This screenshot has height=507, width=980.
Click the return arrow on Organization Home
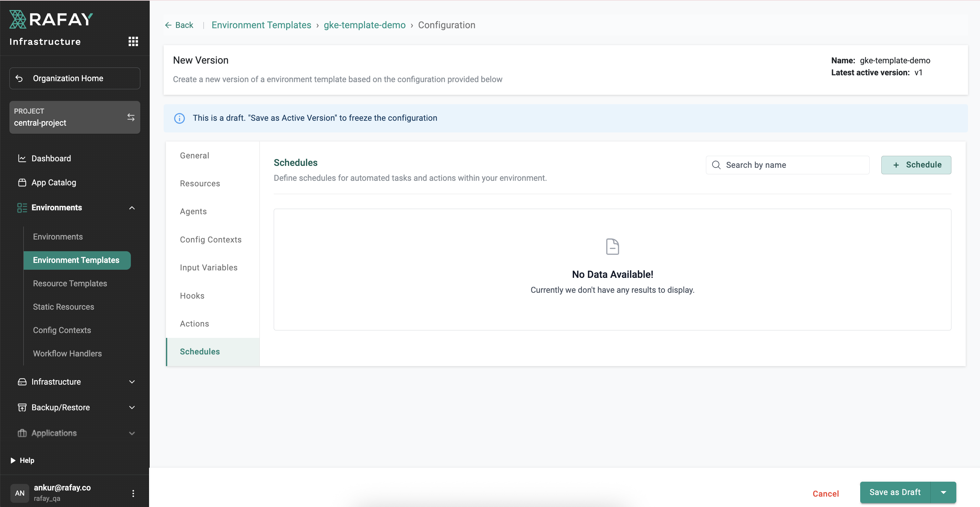(19, 78)
